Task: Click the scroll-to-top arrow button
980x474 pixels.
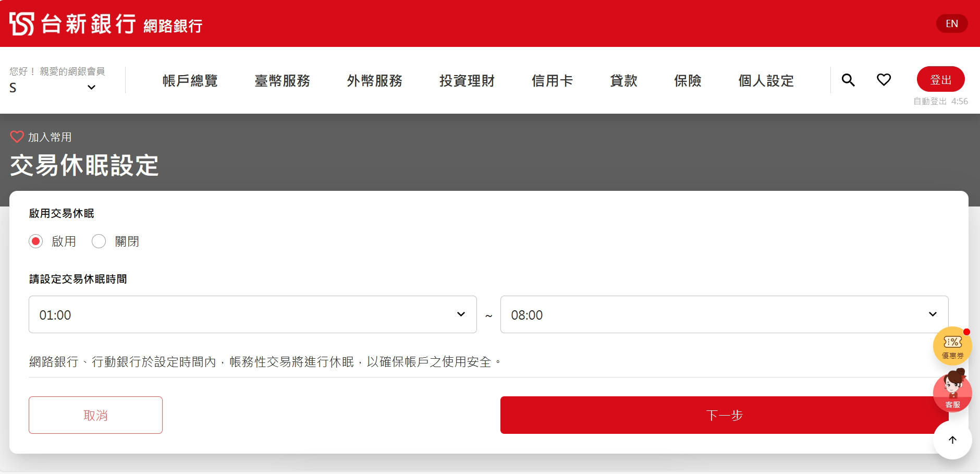Action: click(x=952, y=440)
